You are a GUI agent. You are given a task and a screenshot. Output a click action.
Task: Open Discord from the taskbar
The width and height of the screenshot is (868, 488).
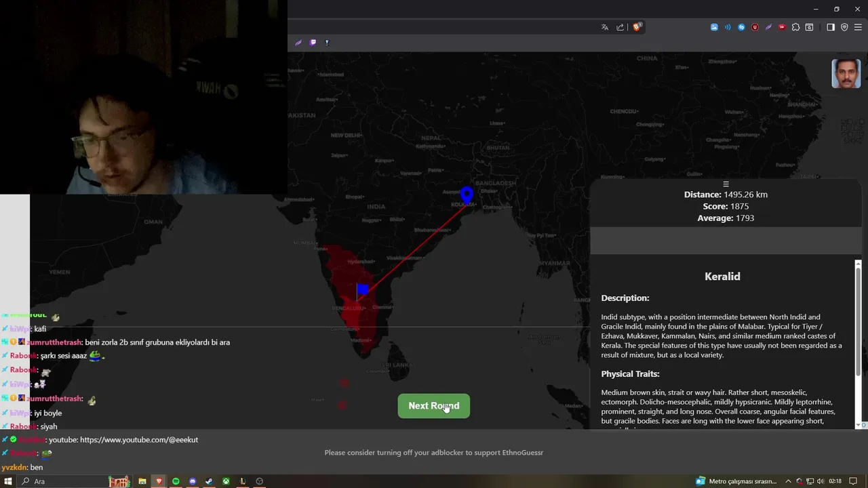pos(193,481)
